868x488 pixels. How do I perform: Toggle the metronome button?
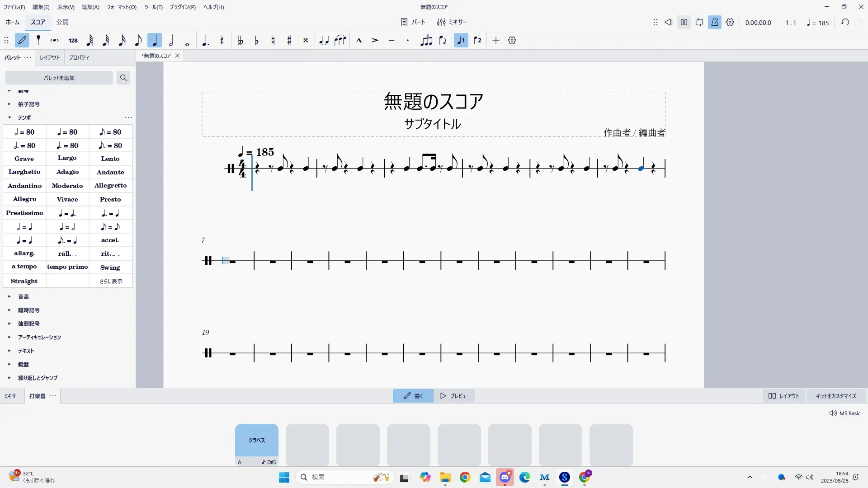pos(715,22)
